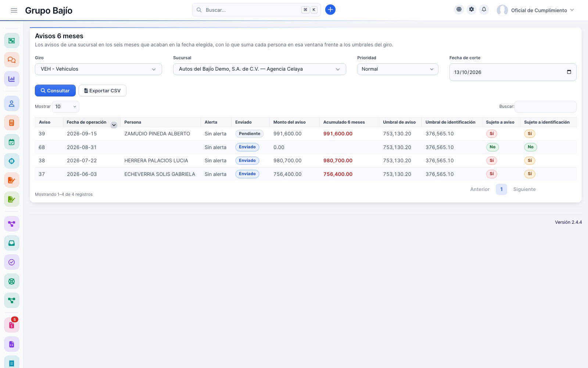The image size is (588, 368).
Task: Click the Consultar button
Action: coord(55,91)
